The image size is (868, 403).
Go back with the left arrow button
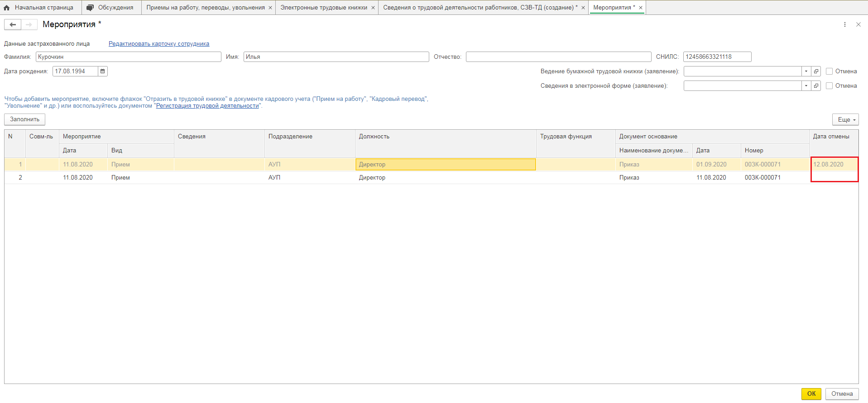point(13,24)
